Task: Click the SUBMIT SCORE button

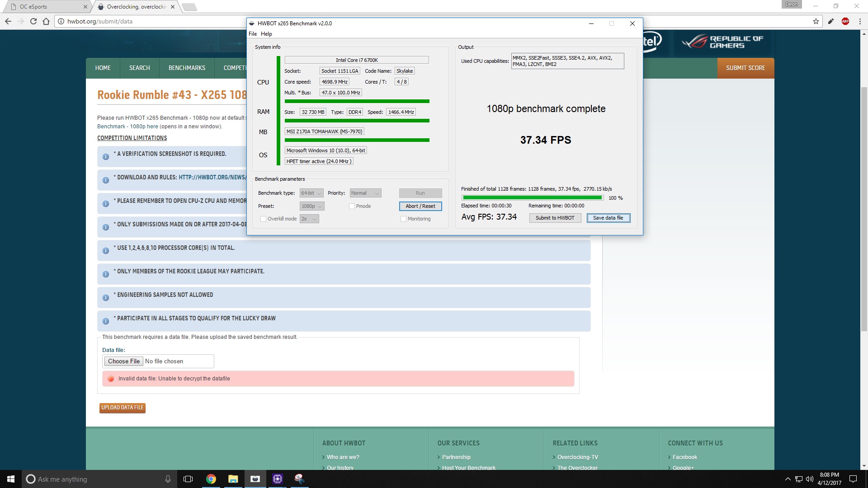Action: pos(745,68)
